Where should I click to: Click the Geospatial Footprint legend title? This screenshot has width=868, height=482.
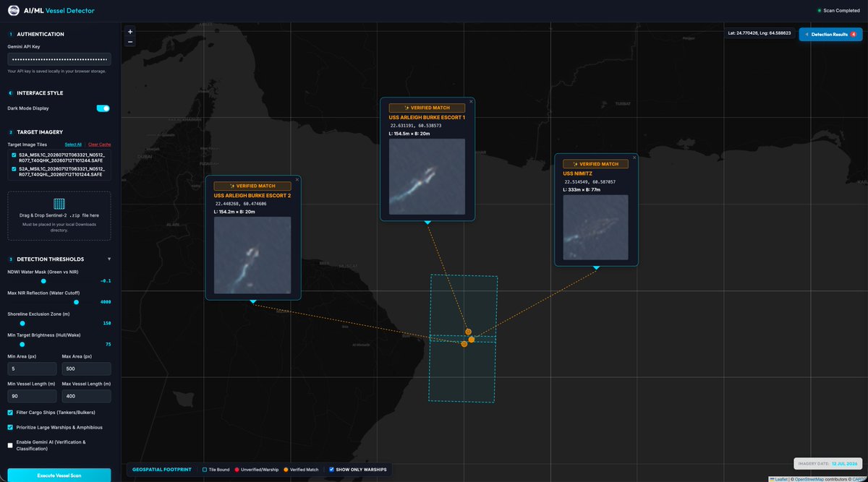coord(162,470)
